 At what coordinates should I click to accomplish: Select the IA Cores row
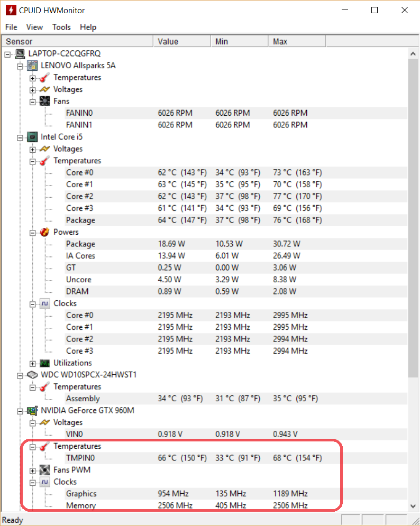tap(236, 256)
